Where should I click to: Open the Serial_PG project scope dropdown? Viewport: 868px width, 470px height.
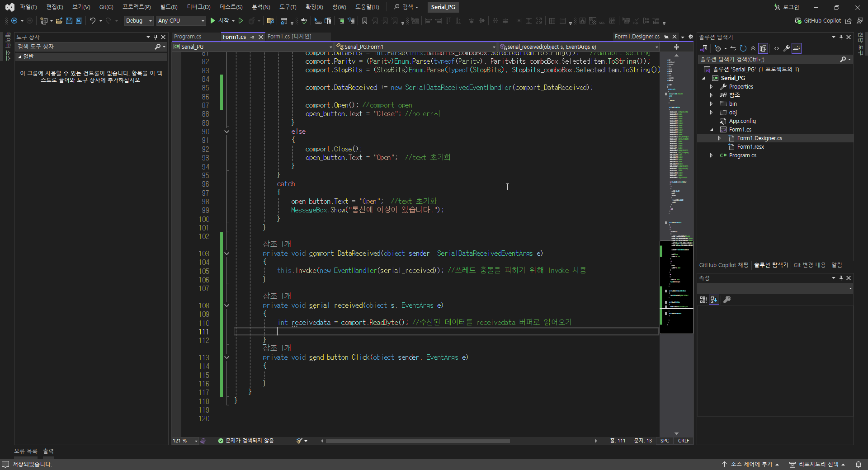point(253,47)
